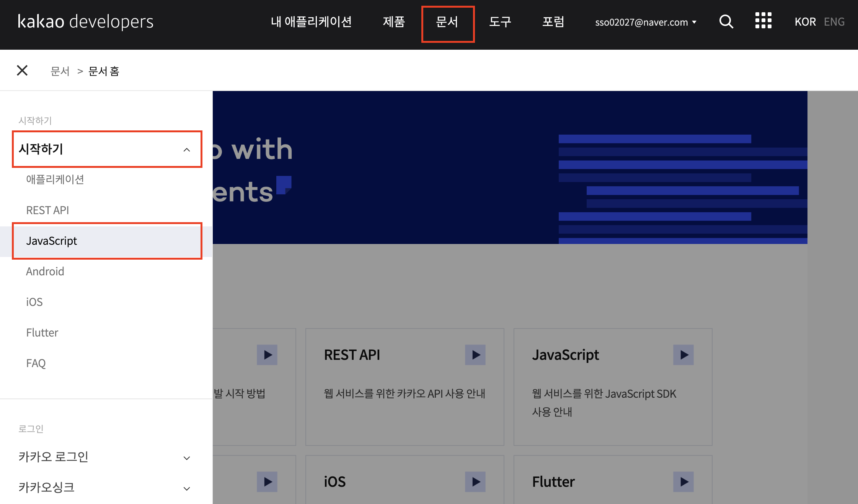Viewport: 858px width, 504px height.
Task: Select JavaScript in the sidebar
Action: 52,241
